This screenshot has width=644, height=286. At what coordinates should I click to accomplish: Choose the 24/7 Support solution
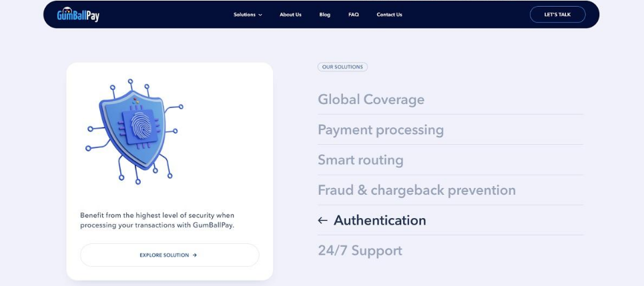360,251
